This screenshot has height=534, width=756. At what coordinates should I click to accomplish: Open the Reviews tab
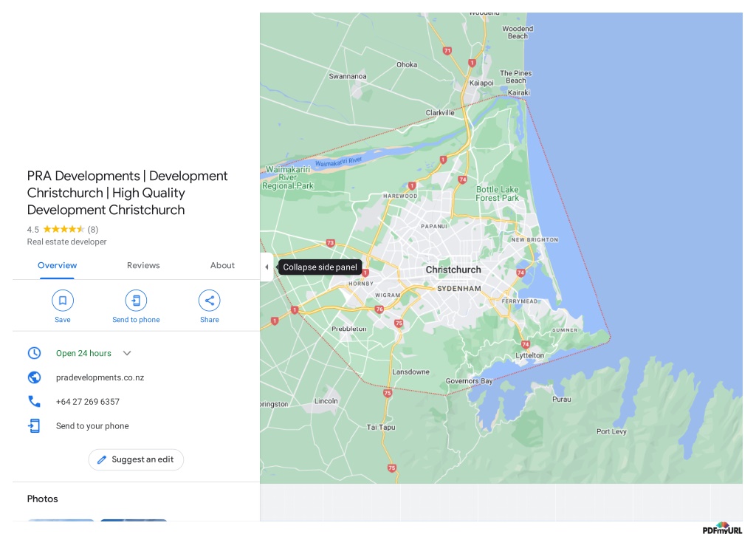point(143,265)
